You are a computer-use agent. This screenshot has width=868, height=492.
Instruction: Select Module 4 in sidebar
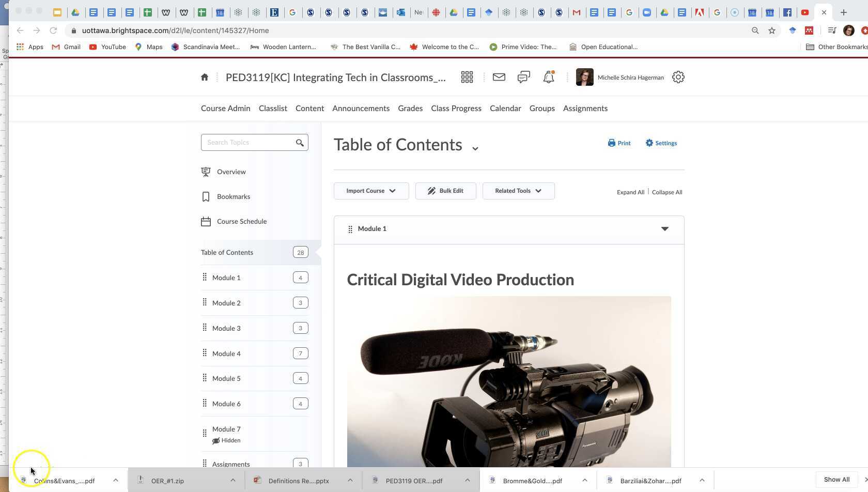226,353
